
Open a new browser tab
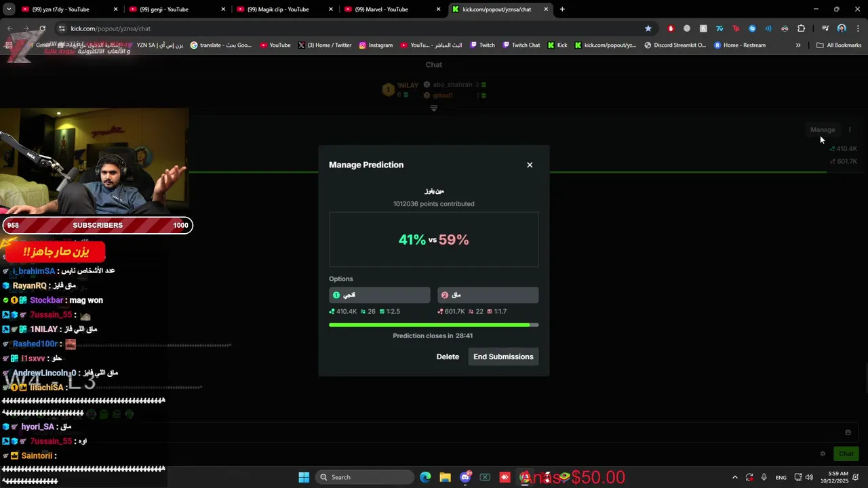(x=562, y=9)
